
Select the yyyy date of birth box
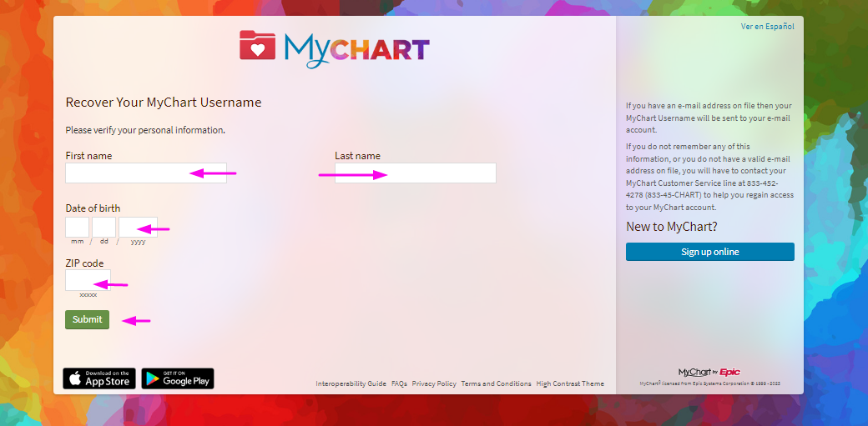click(138, 228)
